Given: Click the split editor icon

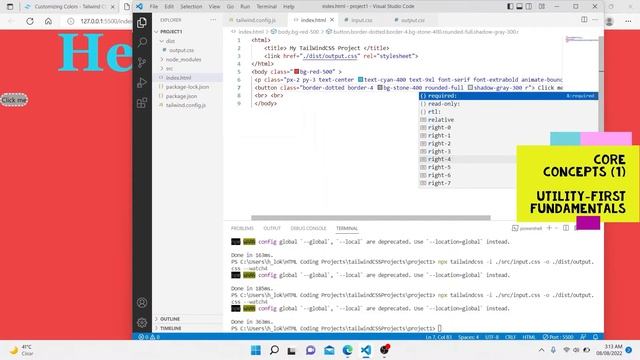Looking at the screenshot, I should pos(584,20).
